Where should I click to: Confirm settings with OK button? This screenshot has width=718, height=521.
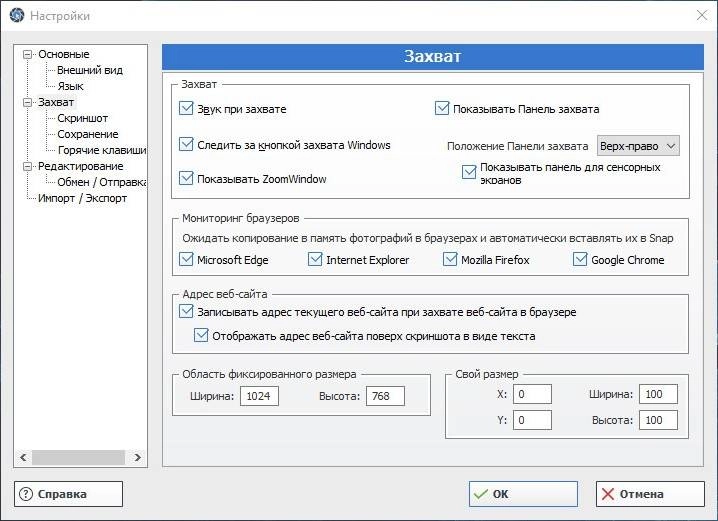pyautogui.click(x=523, y=494)
